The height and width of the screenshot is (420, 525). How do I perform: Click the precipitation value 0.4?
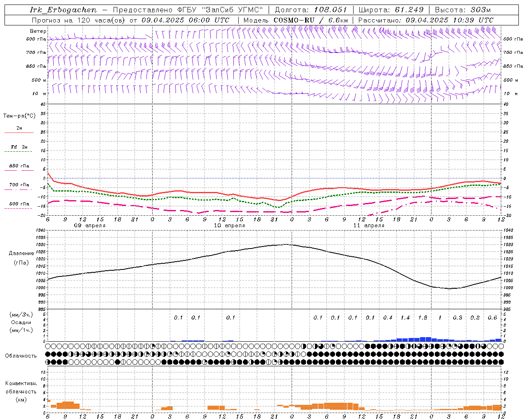(388, 318)
